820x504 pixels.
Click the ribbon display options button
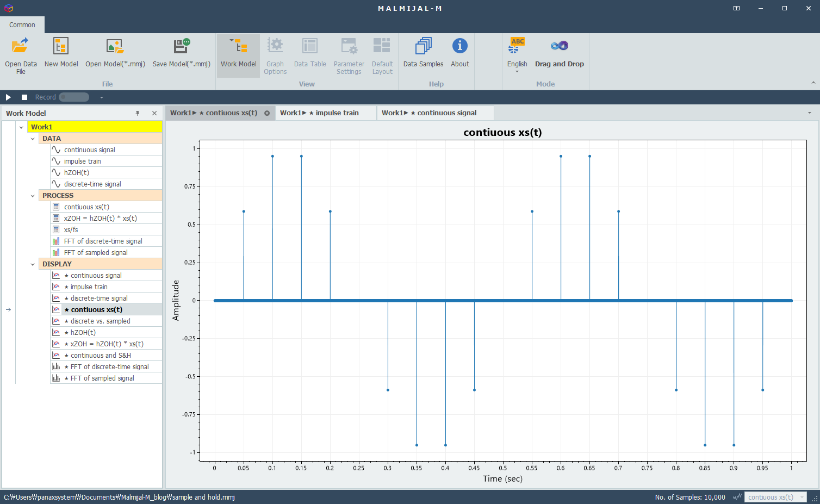click(x=736, y=8)
